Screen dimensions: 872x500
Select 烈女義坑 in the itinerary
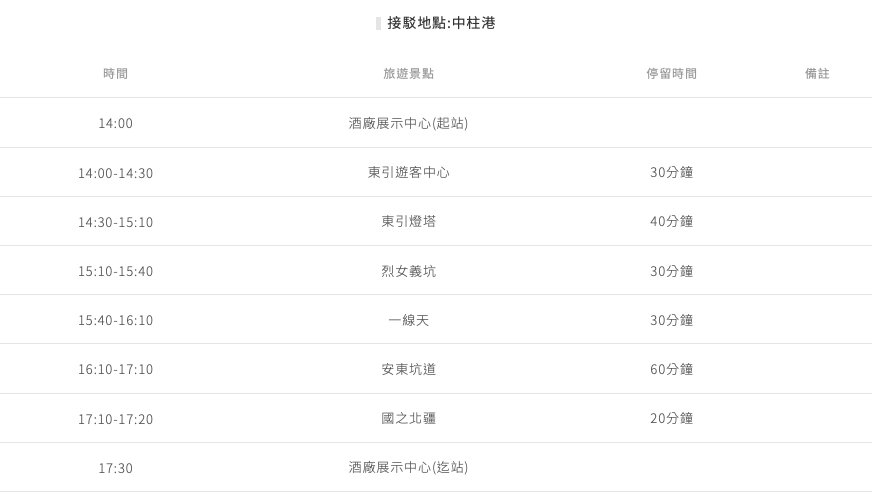pyautogui.click(x=408, y=271)
